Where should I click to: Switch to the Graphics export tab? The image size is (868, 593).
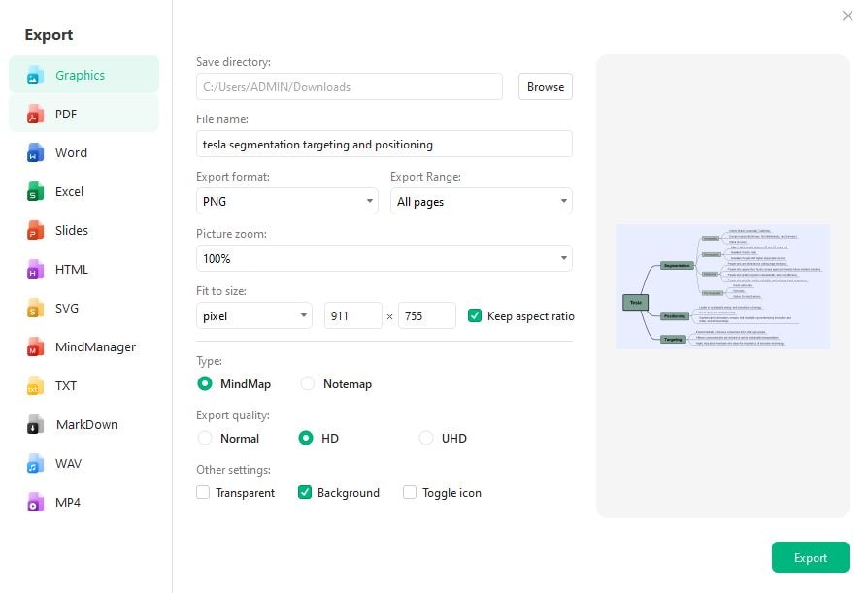84,75
